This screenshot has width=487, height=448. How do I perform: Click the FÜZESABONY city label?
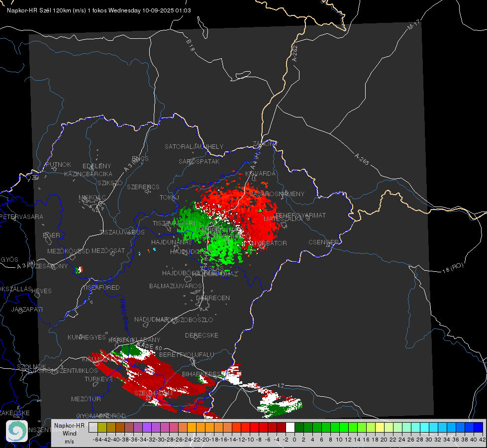(47, 266)
